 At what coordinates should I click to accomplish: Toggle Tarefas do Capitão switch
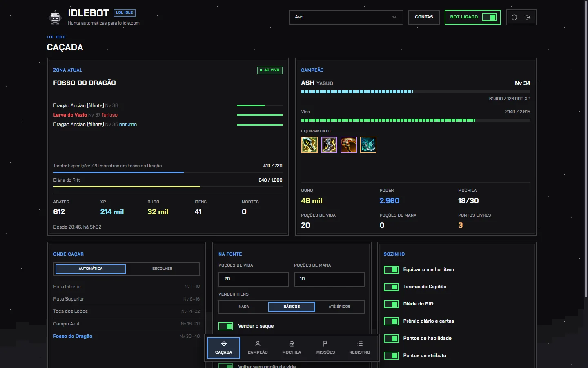click(x=391, y=287)
